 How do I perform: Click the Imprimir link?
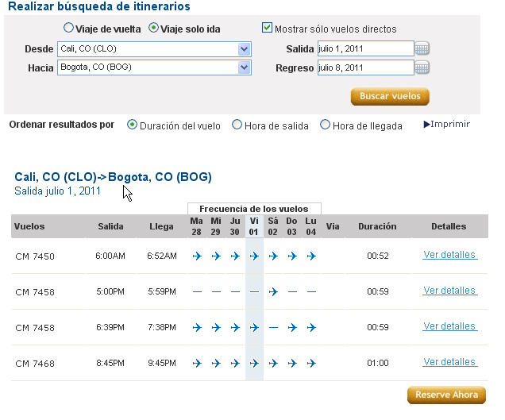447,124
